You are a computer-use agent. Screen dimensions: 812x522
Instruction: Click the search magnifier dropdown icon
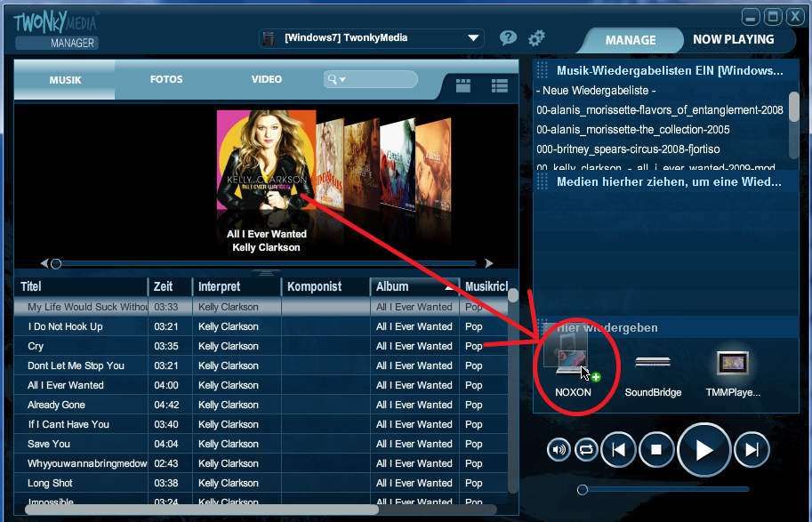click(x=336, y=79)
